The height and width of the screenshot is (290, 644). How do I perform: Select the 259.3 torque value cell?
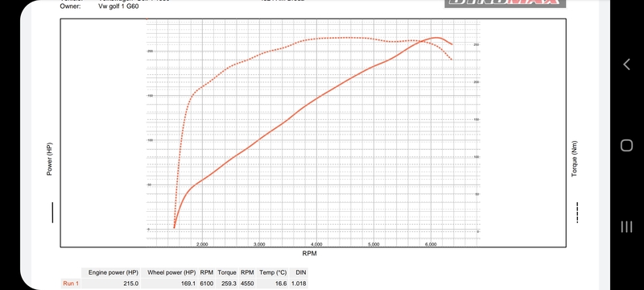(x=229, y=284)
